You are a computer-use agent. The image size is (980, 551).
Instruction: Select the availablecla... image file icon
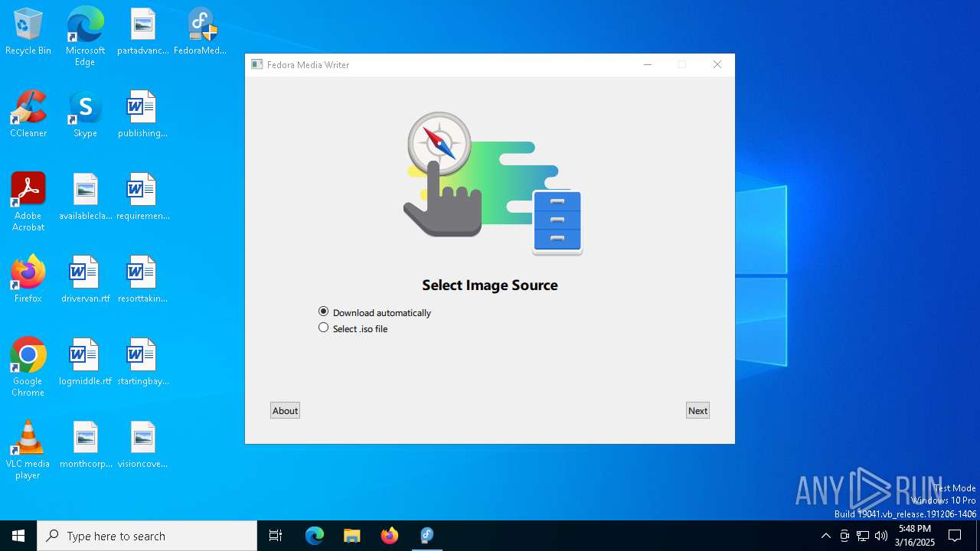click(x=85, y=197)
